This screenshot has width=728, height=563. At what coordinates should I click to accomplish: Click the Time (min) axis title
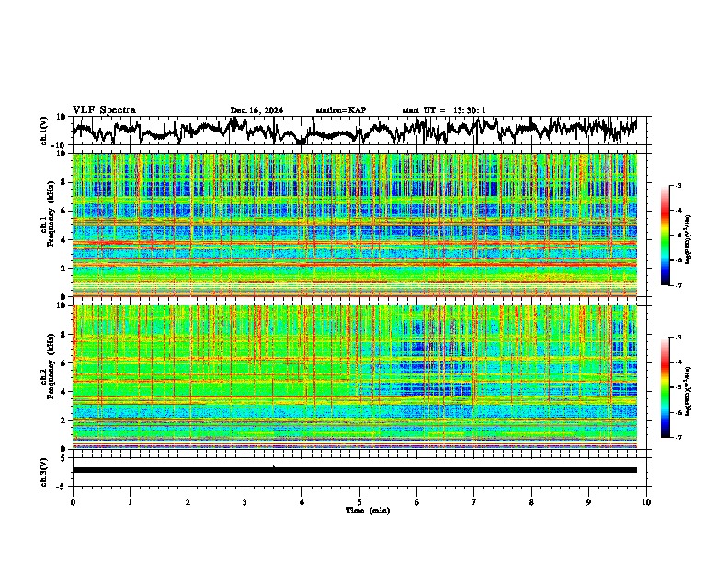[x=368, y=511]
